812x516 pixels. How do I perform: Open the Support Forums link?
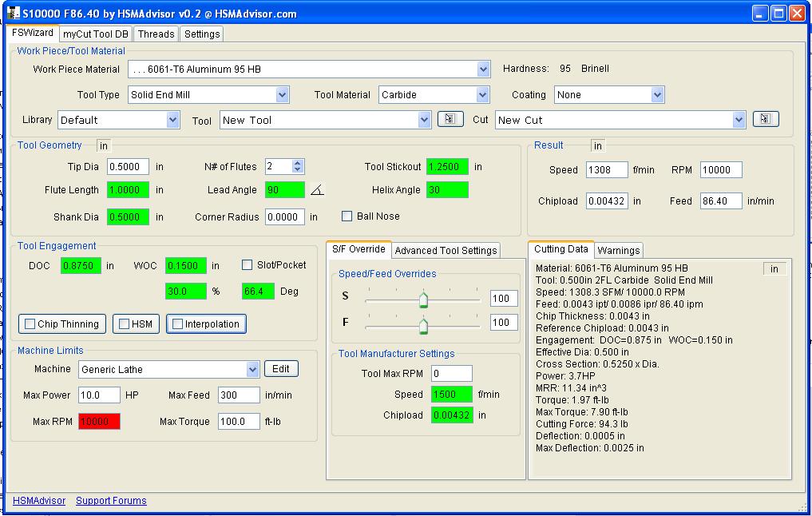pyautogui.click(x=111, y=501)
